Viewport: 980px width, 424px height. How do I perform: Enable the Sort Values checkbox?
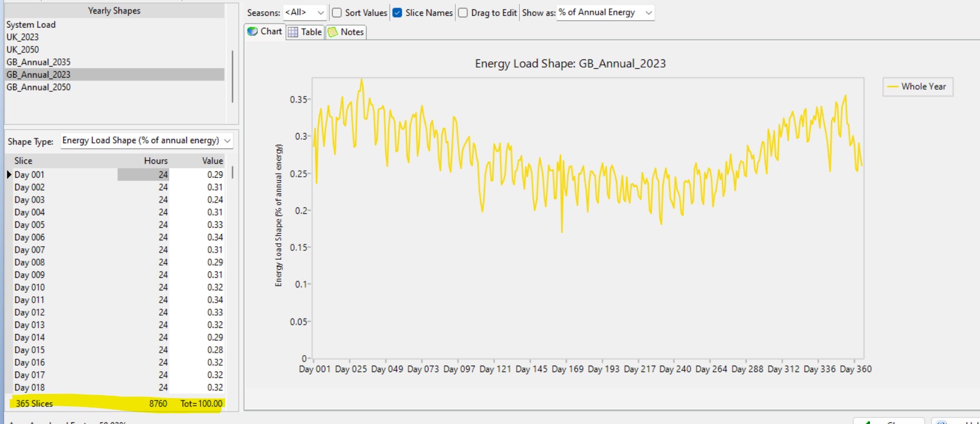click(337, 12)
